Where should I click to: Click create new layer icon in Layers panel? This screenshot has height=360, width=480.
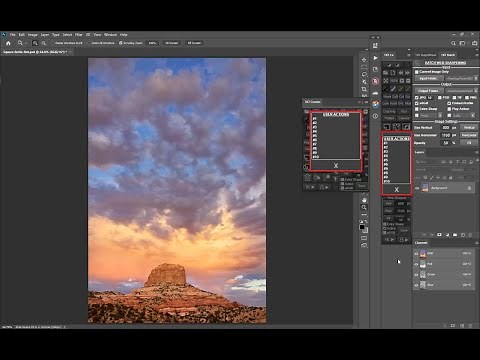(x=463, y=235)
